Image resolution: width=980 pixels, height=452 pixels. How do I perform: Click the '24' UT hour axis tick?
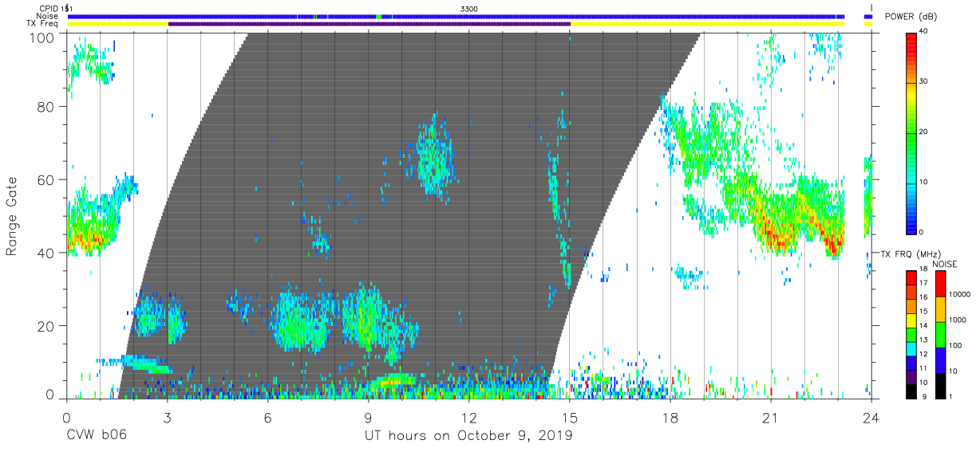[871, 417]
